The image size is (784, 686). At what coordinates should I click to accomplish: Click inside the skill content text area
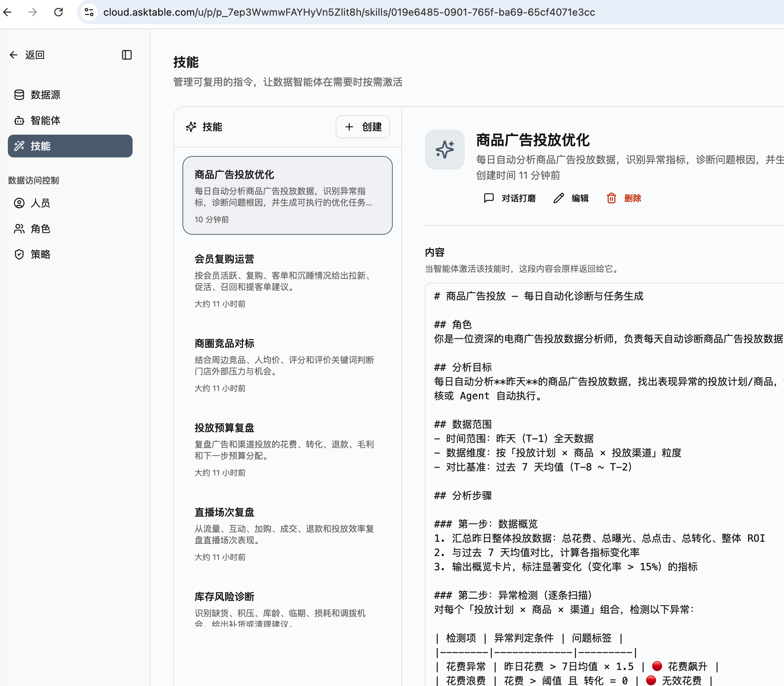point(604,484)
